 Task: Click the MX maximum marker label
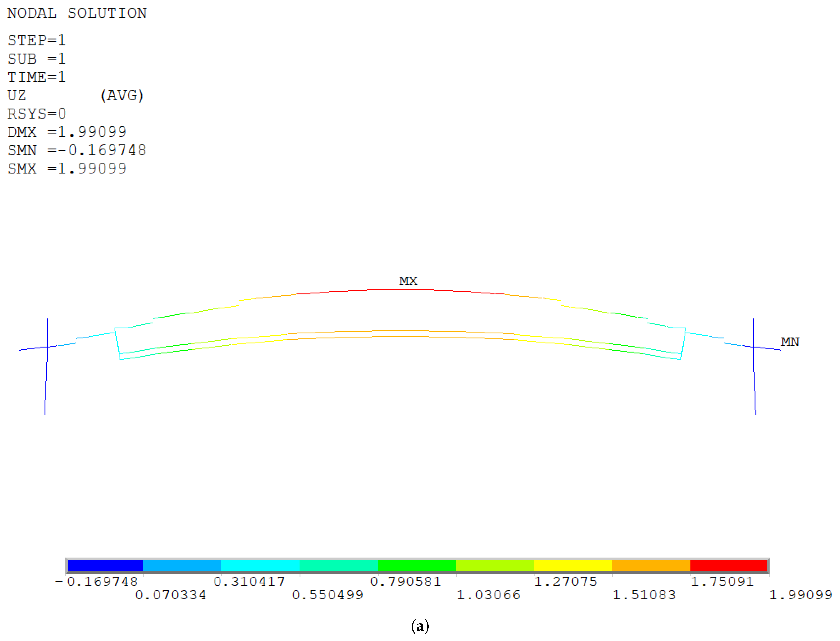(x=408, y=281)
